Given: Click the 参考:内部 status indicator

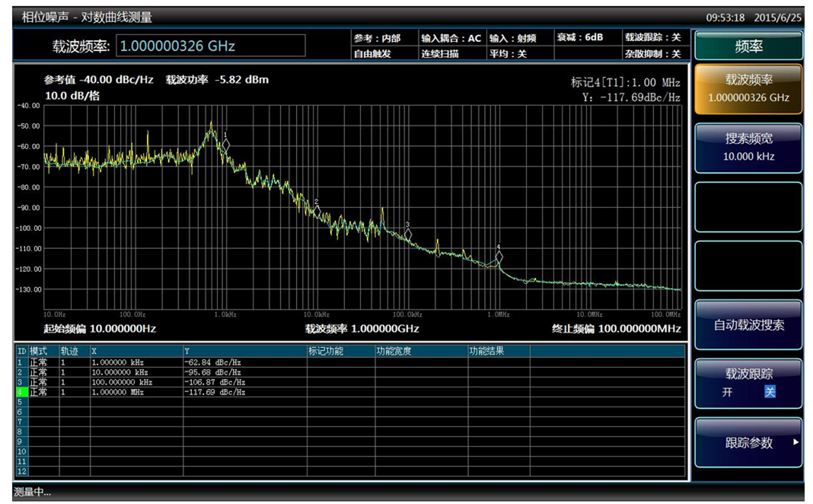Looking at the screenshot, I should pyautogui.click(x=378, y=38).
